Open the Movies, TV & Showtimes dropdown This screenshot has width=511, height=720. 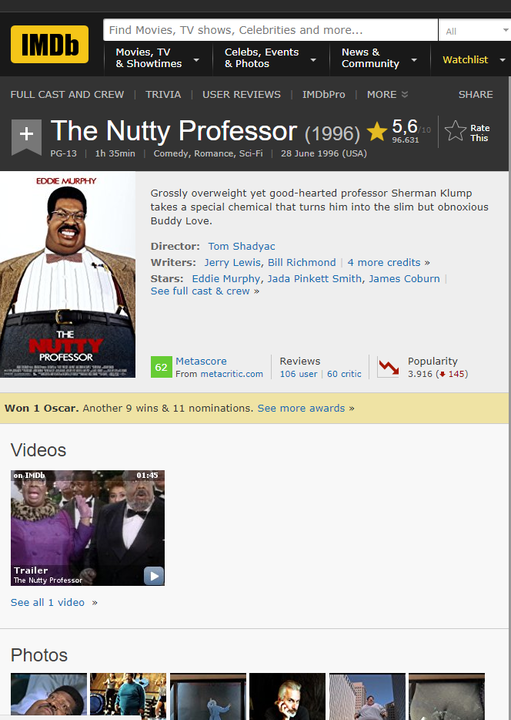click(157, 58)
